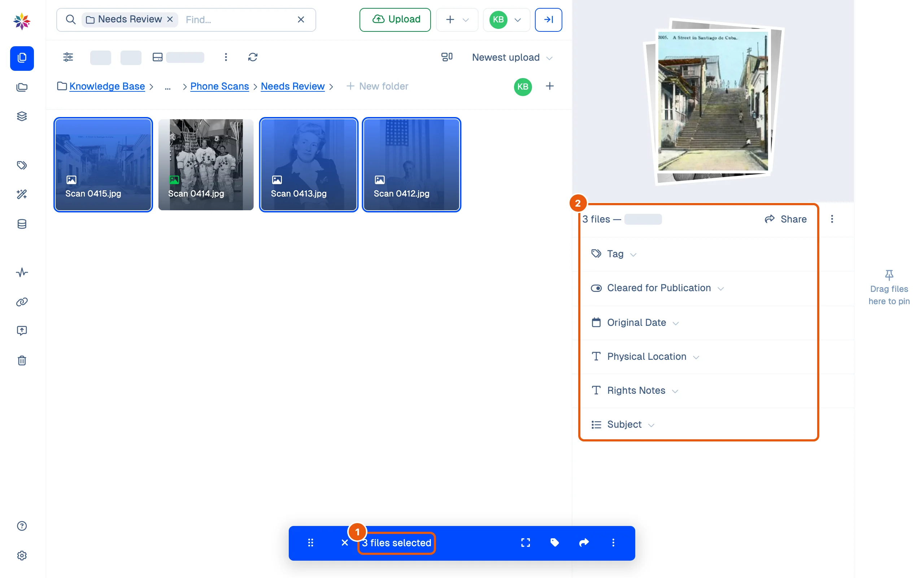Click New folder
The width and height of the screenshot is (924, 578).
[377, 86]
